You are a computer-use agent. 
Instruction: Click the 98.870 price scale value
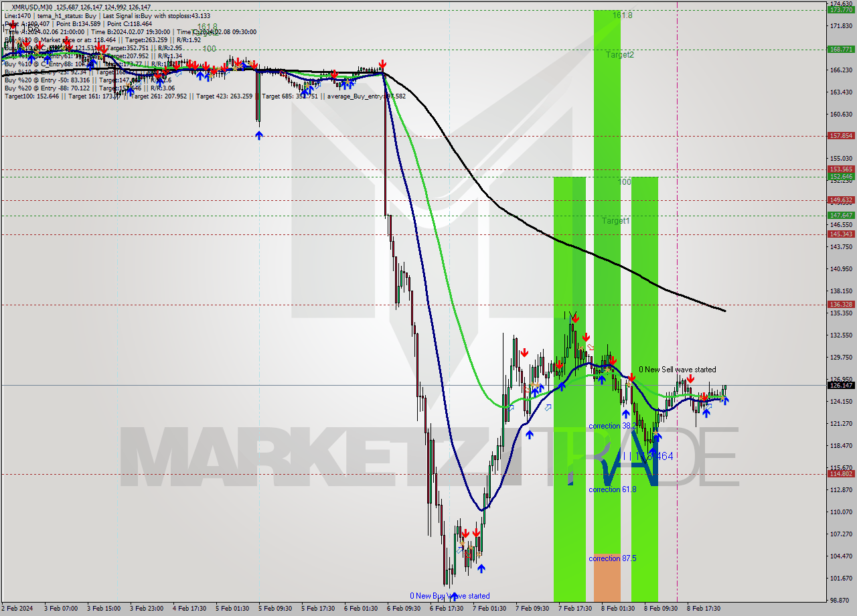tap(841, 601)
